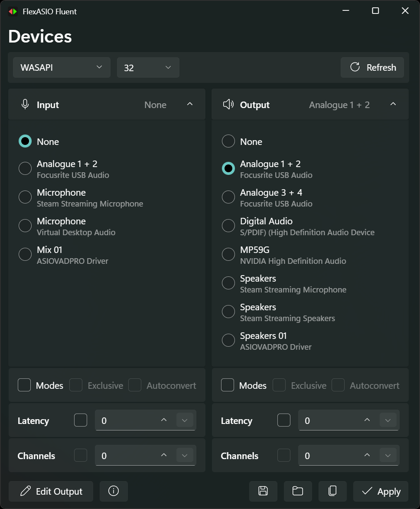This screenshot has height=509, width=420.
Task: Select None as the output device
Action: click(x=228, y=141)
